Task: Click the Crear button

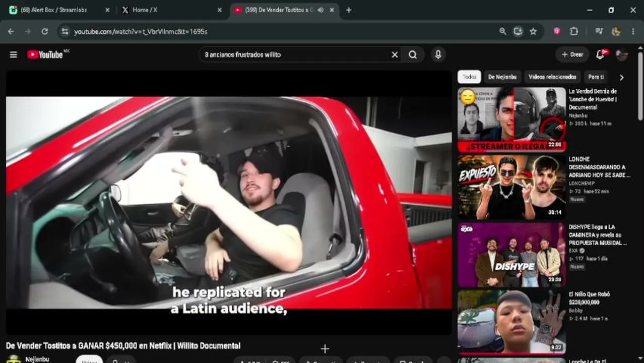Action: point(572,54)
